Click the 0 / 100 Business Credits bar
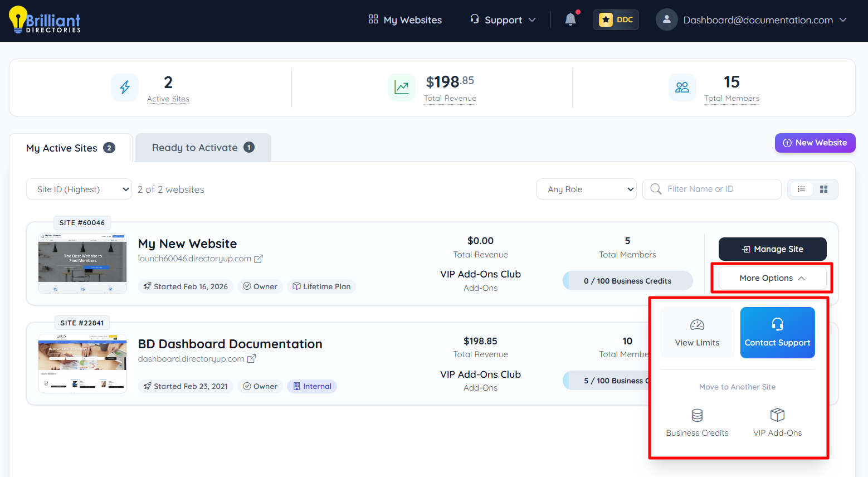This screenshot has width=868, height=477. (x=628, y=281)
